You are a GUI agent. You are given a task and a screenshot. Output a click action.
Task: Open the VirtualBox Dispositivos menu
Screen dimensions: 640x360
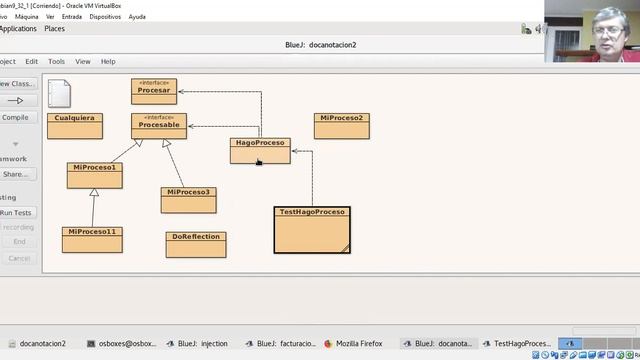pyautogui.click(x=105, y=17)
